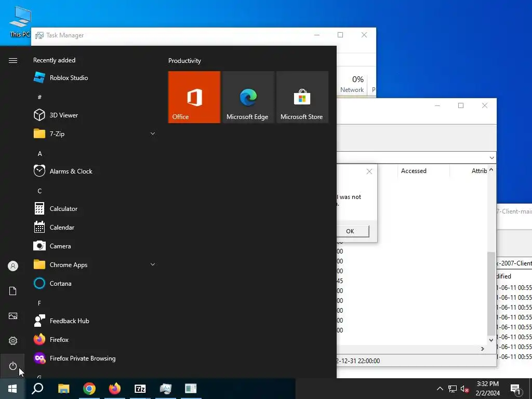This screenshot has height=399, width=532.
Task: Close the small error dialog
Action: [x=369, y=171]
